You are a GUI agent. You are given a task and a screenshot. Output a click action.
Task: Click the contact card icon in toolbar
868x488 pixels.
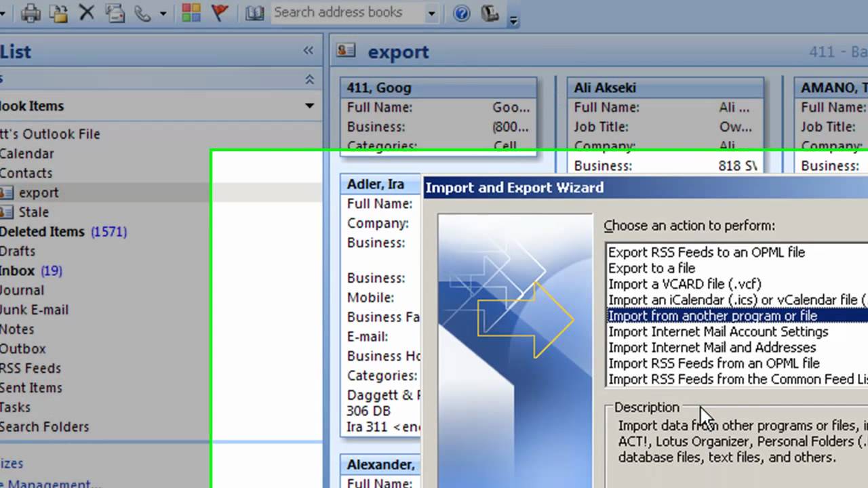point(115,12)
